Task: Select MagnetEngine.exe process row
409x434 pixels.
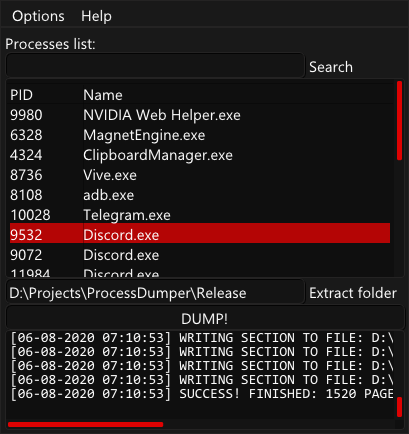Action: (200, 135)
